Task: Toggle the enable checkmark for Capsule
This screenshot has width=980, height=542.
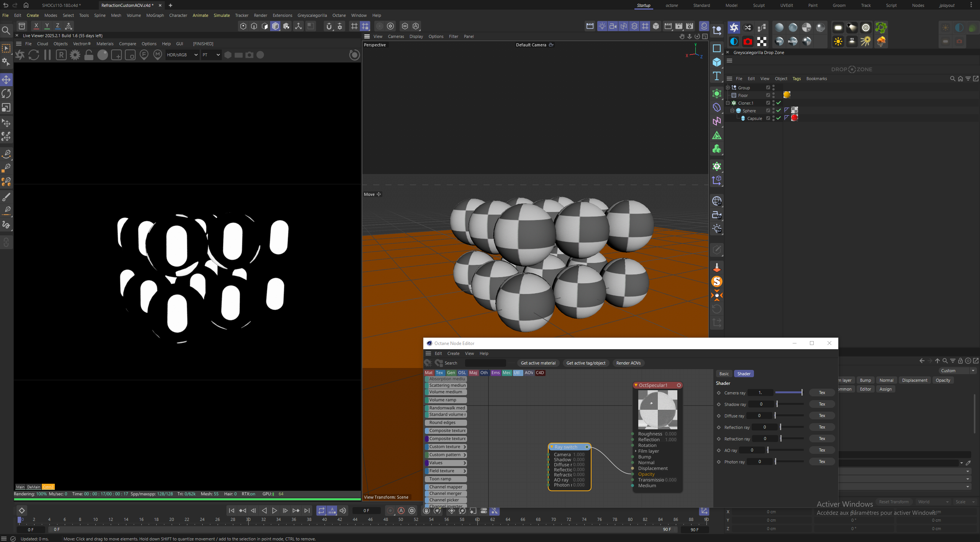Action: (x=778, y=118)
